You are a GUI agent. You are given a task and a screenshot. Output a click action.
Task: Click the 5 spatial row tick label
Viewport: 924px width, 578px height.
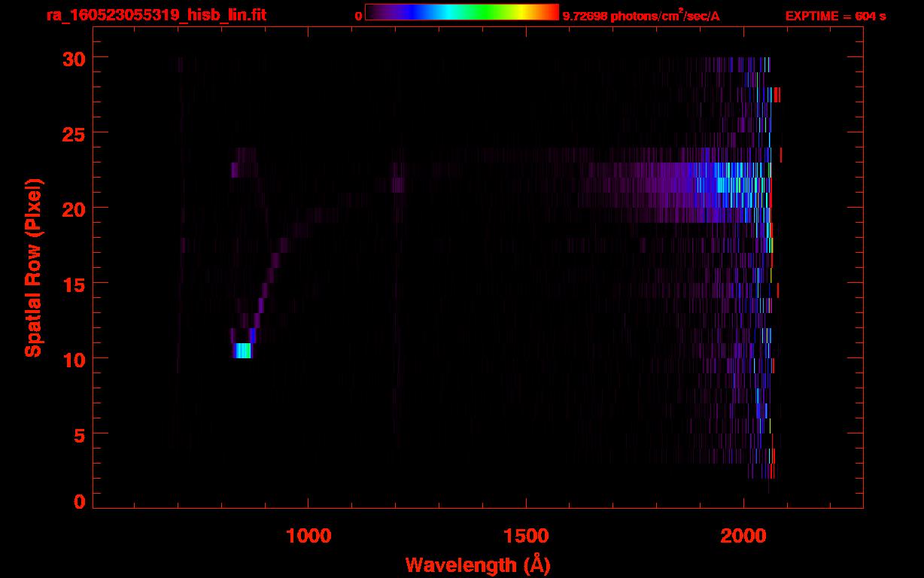80,434
